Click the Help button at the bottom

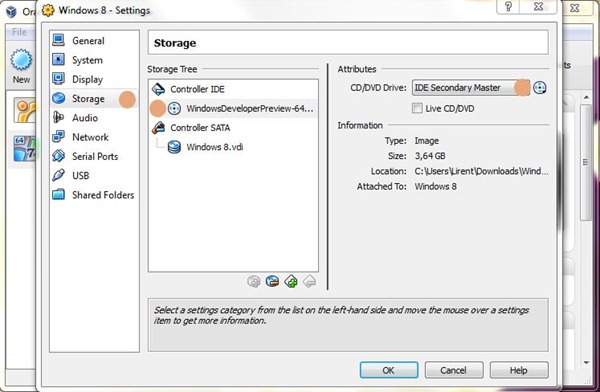(x=519, y=370)
